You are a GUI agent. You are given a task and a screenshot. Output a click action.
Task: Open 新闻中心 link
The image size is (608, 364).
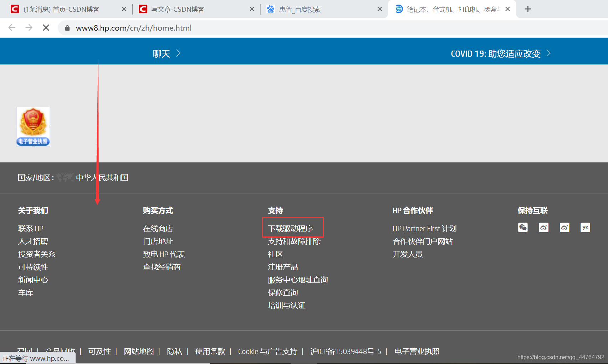(x=33, y=280)
